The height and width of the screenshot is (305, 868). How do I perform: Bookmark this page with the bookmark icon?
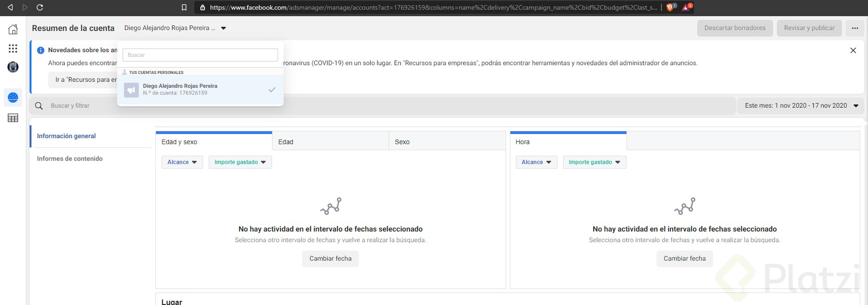pos(184,7)
